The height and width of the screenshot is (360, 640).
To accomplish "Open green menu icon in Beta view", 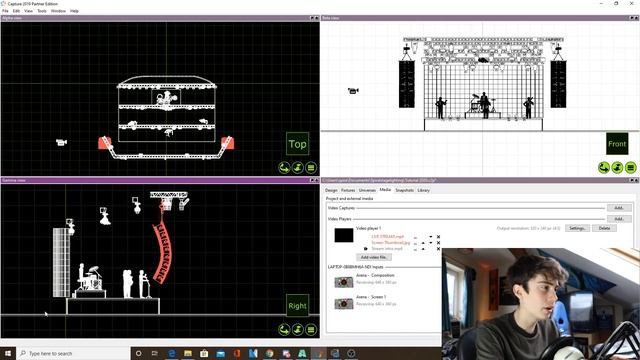I will click(631, 167).
